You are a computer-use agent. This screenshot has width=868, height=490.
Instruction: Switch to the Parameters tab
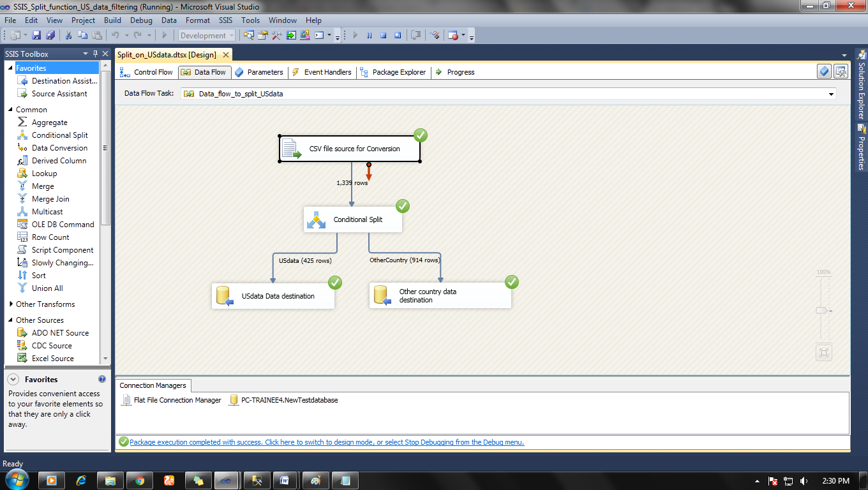tap(258, 72)
